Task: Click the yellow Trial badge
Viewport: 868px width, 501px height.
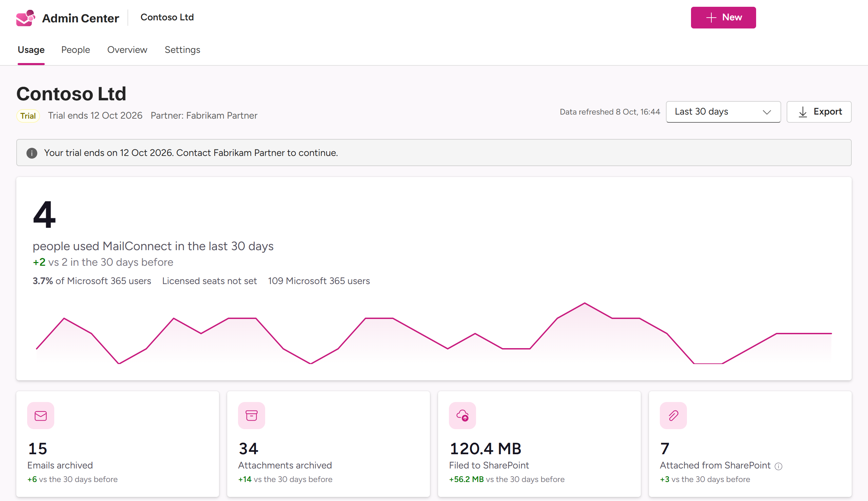Action: click(x=28, y=116)
